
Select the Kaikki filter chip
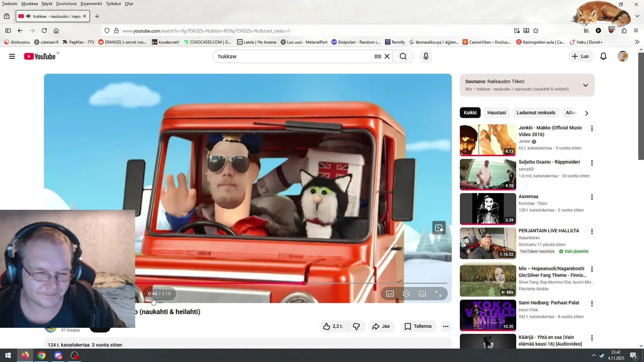[x=470, y=113]
